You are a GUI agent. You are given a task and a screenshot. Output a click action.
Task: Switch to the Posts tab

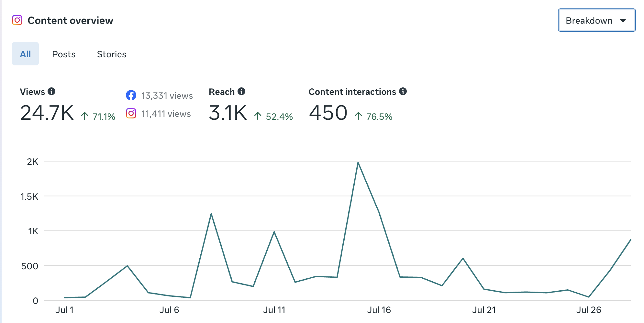tap(64, 54)
